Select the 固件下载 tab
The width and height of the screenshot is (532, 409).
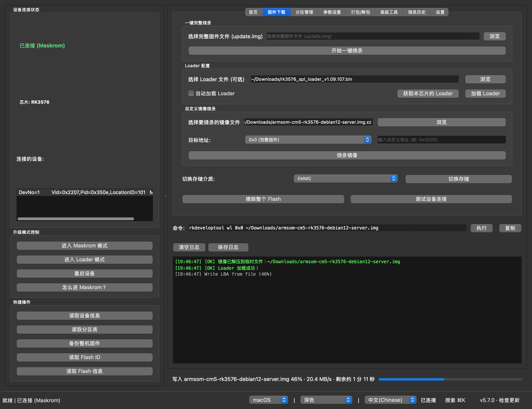276,12
